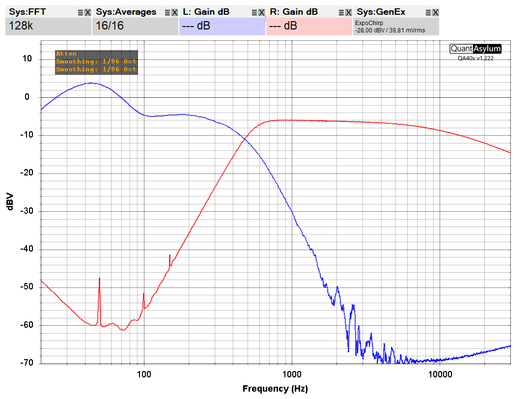Click the Frequency (Hz) axis label

point(275,389)
